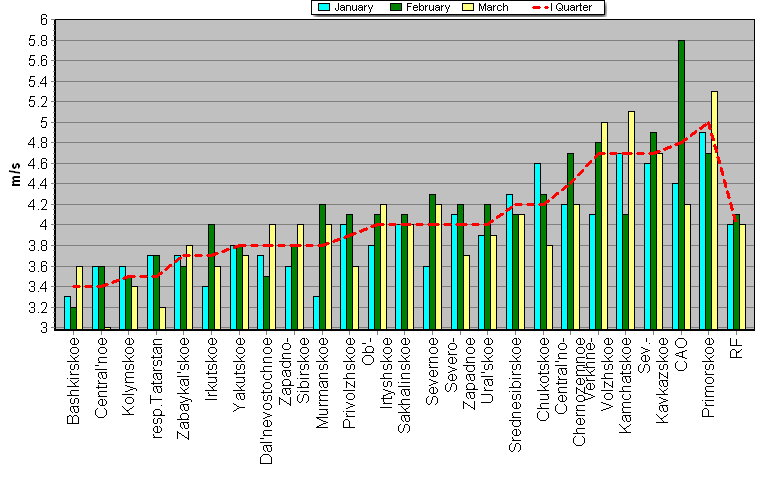This screenshot has height=479, width=777.
Task: Click the 'Chukotskoe' axis label
Action: [x=543, y=379]
